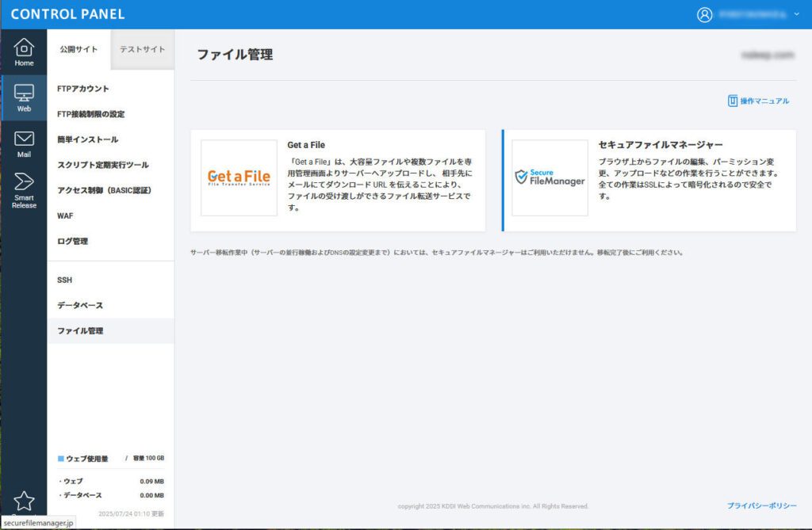This screenshot has height=530, width=812.
Task: Switch to the テストサイト tab
Action: coord(143,49)
